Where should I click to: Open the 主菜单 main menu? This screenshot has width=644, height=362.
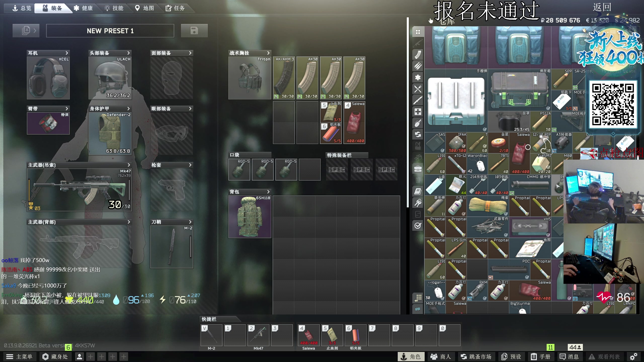click(19, 356)
